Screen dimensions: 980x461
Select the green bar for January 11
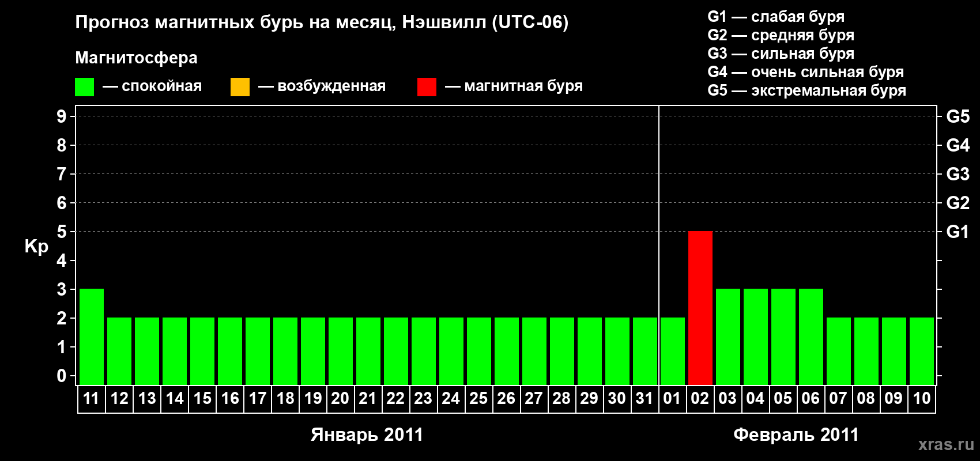tap(92, 337)
